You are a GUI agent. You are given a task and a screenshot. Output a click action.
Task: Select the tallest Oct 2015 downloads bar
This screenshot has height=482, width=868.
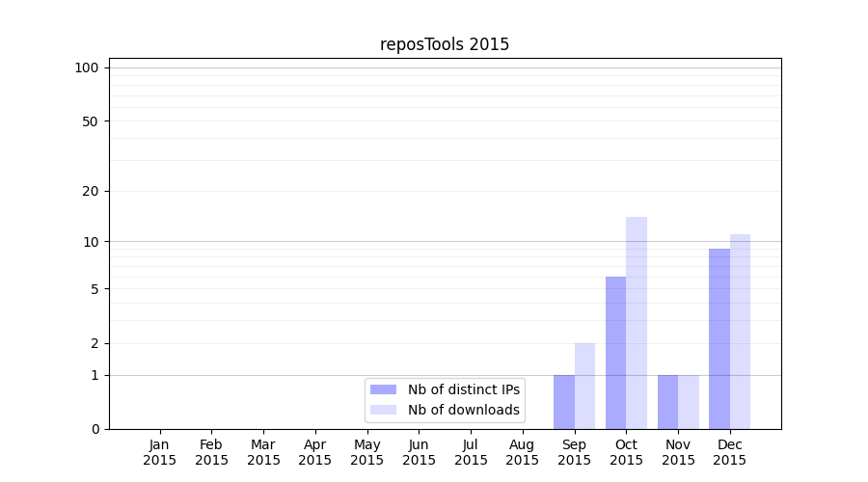tap(637, 323)
